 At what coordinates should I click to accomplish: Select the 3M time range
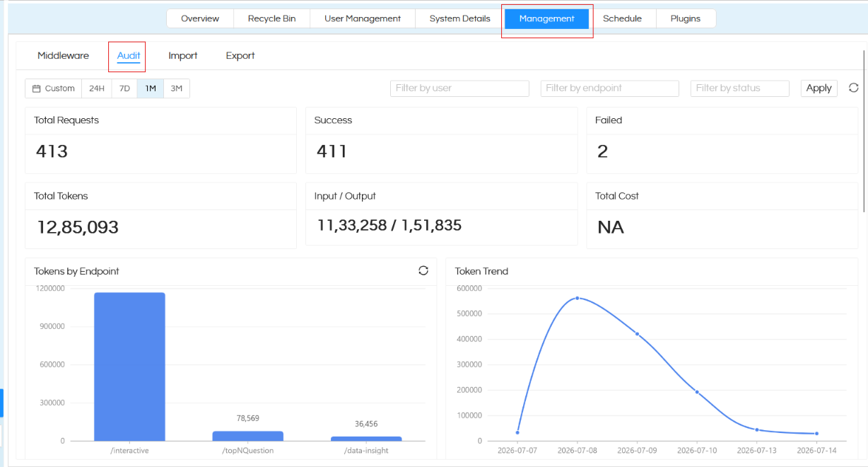pos(177,88)
